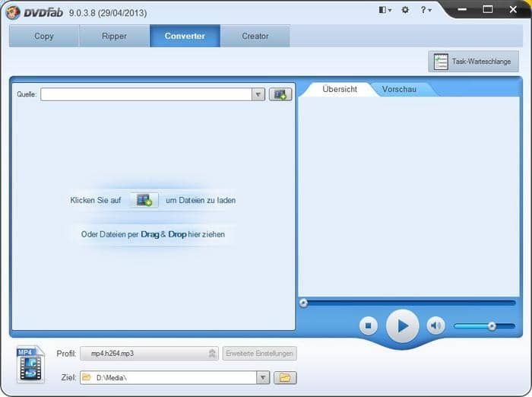
Task: Click the load files icon in the hint text
Action: (x=144, y=200)
